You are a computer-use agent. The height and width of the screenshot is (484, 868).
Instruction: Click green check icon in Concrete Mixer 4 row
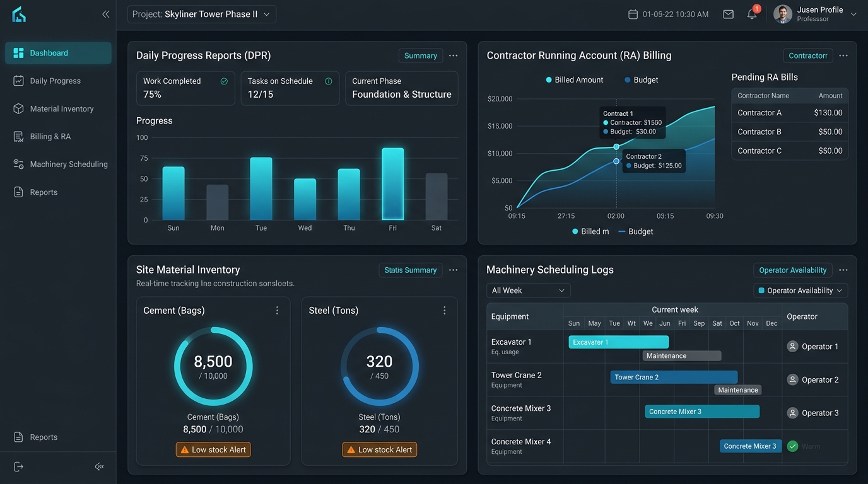point(793,446)
